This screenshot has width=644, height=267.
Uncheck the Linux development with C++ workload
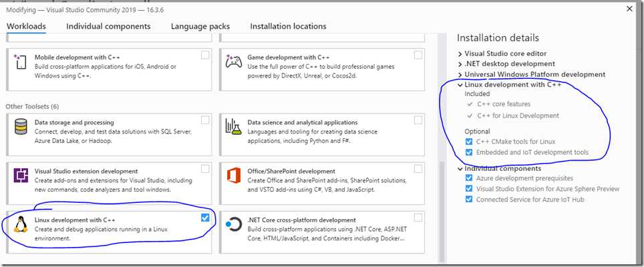205,218
